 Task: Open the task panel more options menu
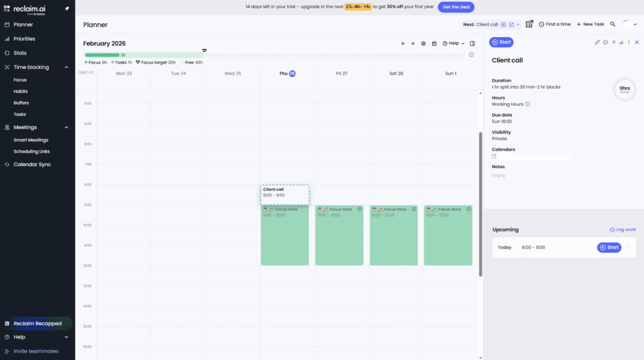pos(628,42)
